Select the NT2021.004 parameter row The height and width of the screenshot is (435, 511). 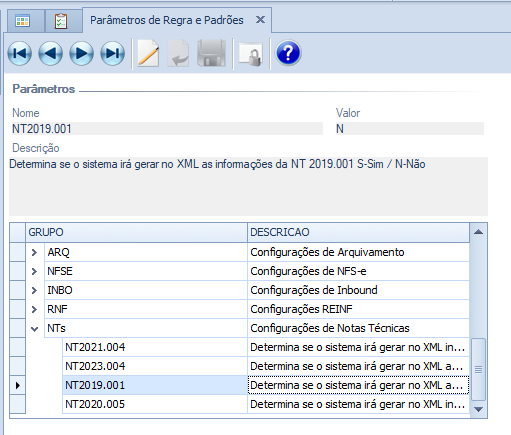266,347
